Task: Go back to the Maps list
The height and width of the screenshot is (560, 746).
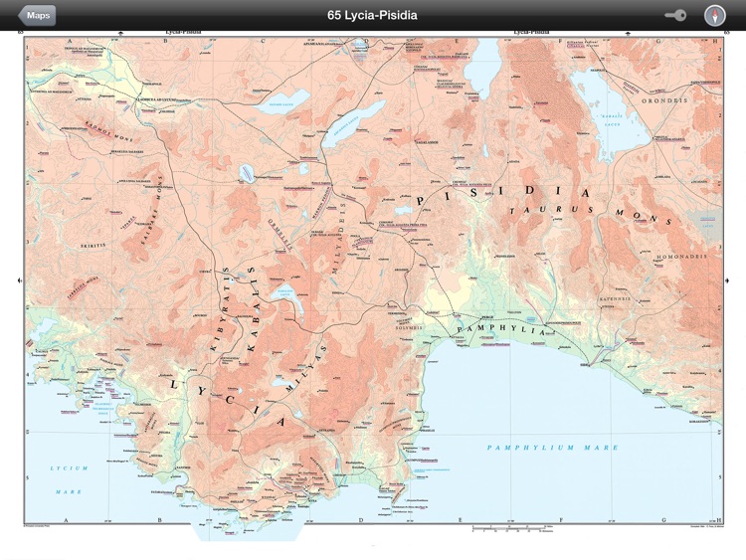Action: 37,15
